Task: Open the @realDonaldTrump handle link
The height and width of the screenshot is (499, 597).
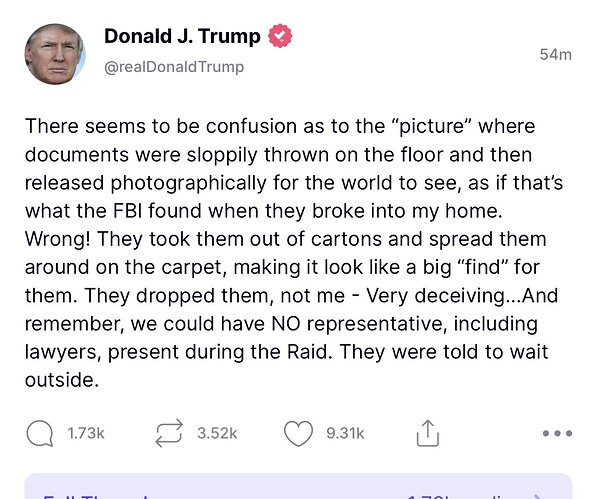Action: tap(174, 67)
